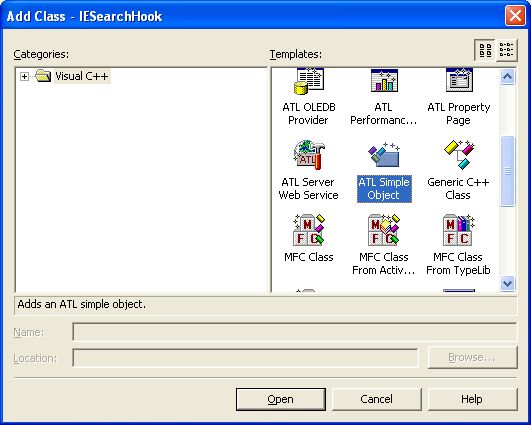Select the MFC Class From TypeLib icon
Screen dimensions: 531x425
(x=459, y=230)
